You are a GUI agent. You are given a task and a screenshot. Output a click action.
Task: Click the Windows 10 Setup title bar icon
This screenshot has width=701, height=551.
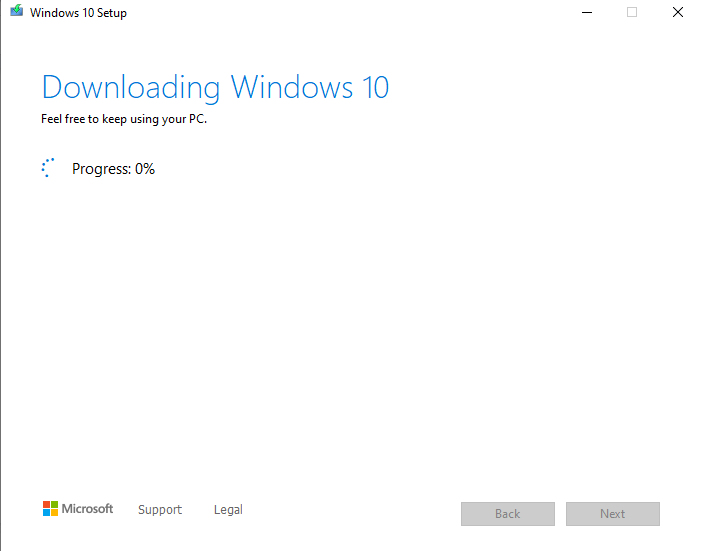click(x=17, y=11)
